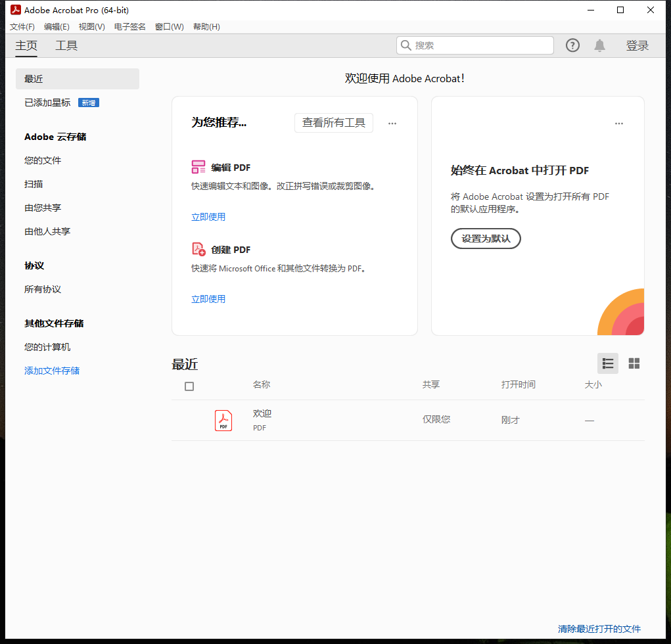Click 立即使用 under 编辑 PDF

(x=208, y=217)
